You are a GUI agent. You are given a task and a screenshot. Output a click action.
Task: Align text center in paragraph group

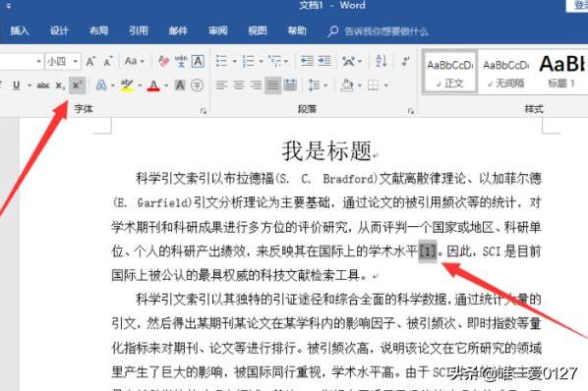(239, 85)
